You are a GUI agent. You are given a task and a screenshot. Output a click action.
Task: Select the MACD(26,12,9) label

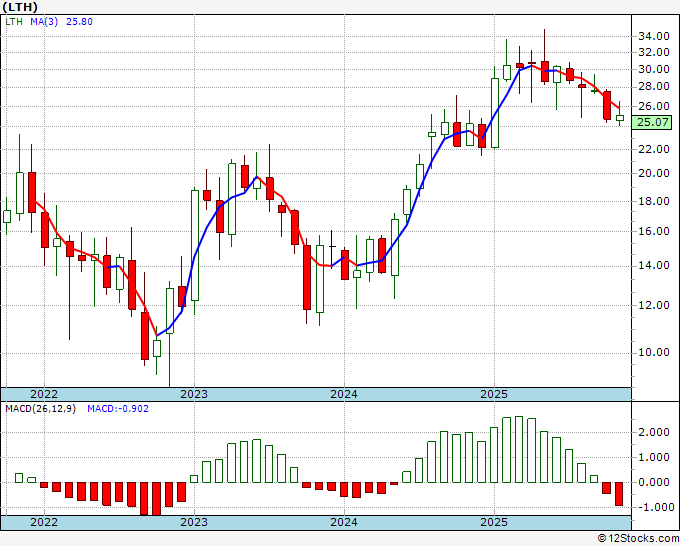pos(40,409)
